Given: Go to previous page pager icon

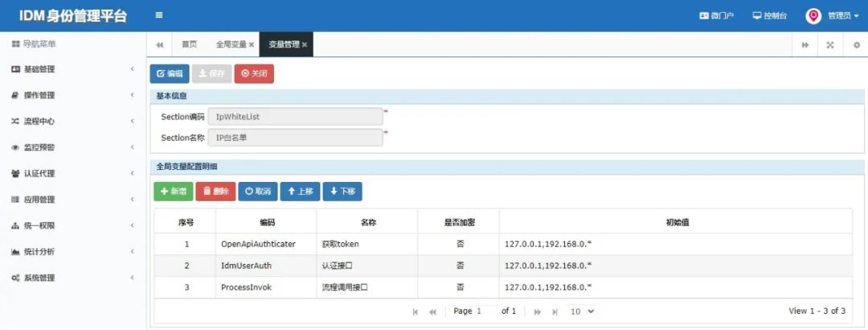Looking at the screenshot, I should coord(433,311).
